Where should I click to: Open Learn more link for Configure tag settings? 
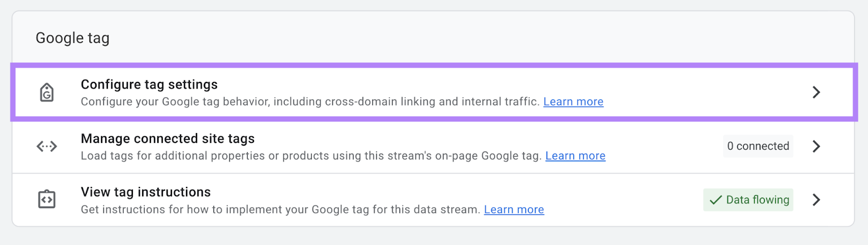tap(573, 102)
